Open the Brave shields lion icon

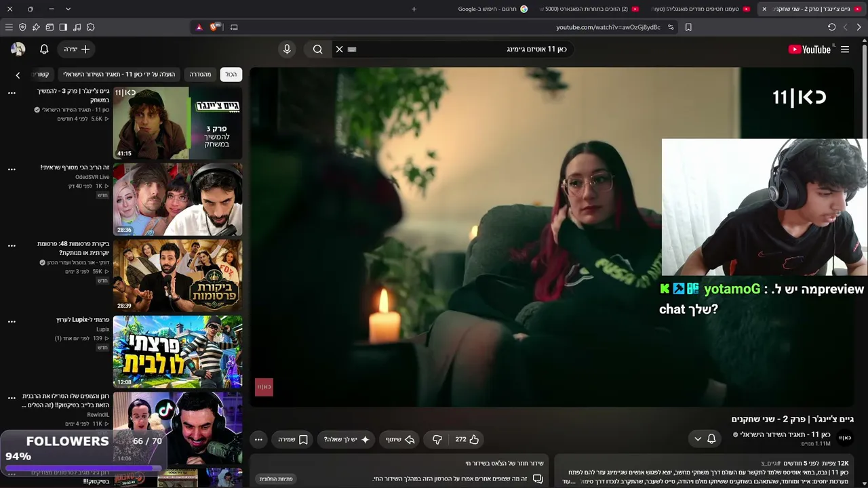click(214, 27)
